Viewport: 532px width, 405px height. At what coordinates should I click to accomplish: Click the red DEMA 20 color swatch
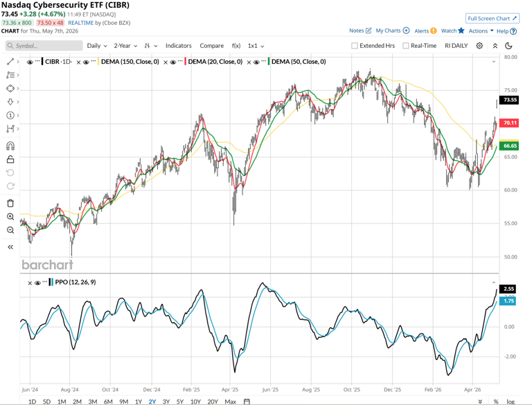(185, 62)
